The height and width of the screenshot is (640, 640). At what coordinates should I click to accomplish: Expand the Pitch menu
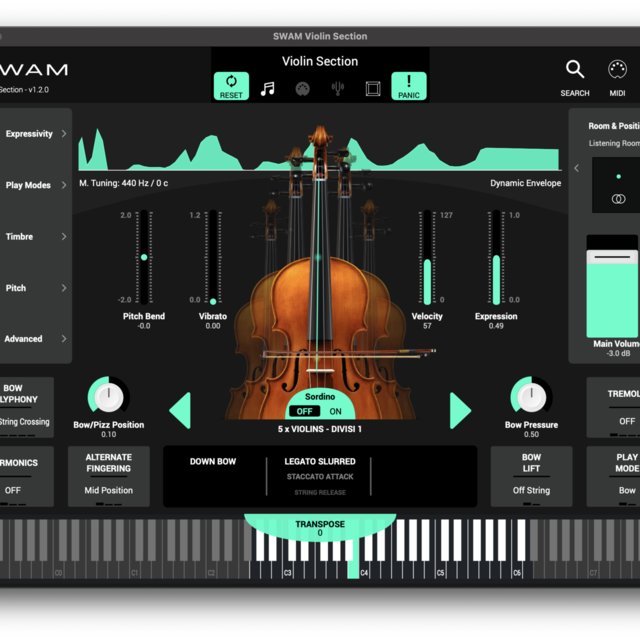(x=35, y=288)
